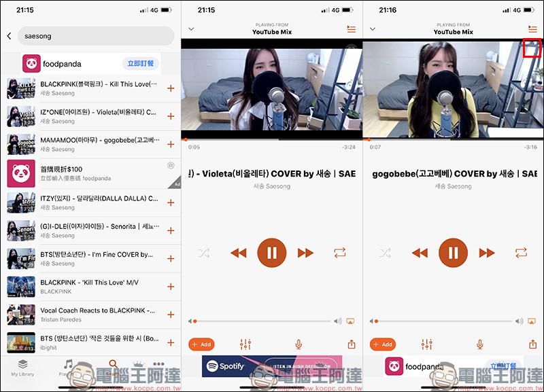Tap the microphone icon in Violeta player
544x392 pixels.
coord(299,344)
